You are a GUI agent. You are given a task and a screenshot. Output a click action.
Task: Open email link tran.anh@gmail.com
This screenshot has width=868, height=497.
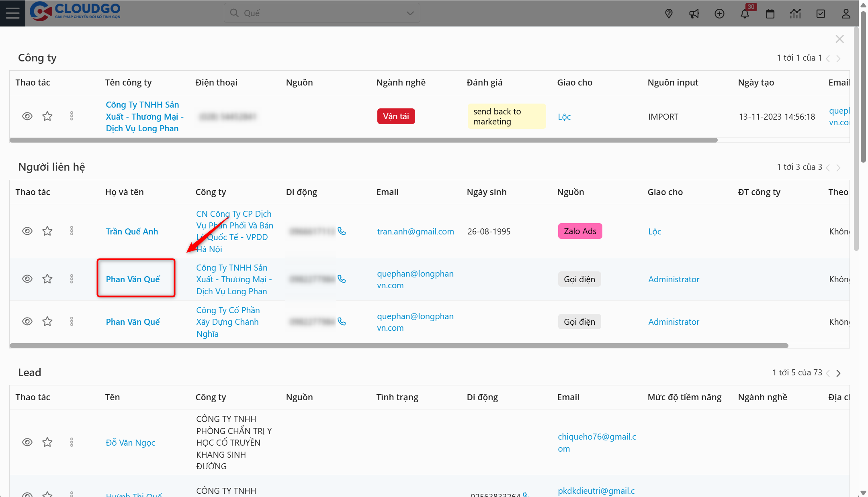[x=415, y=232]
